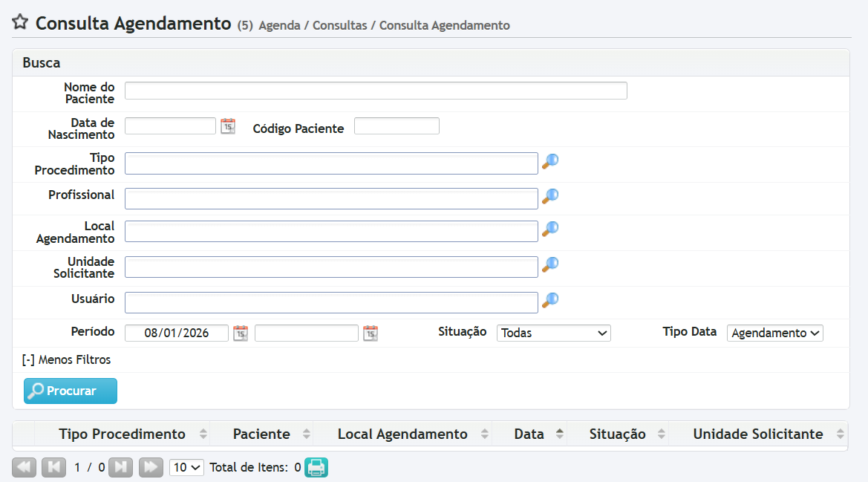Open the Período end date calendar
This screenshot has width=868, height=482.
371,333
